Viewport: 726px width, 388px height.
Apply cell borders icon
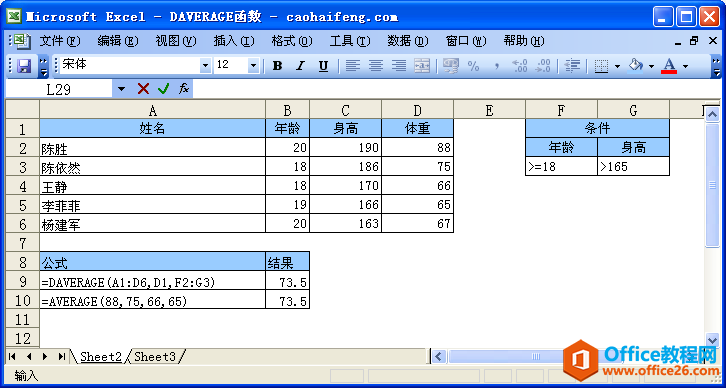(601, 66)
